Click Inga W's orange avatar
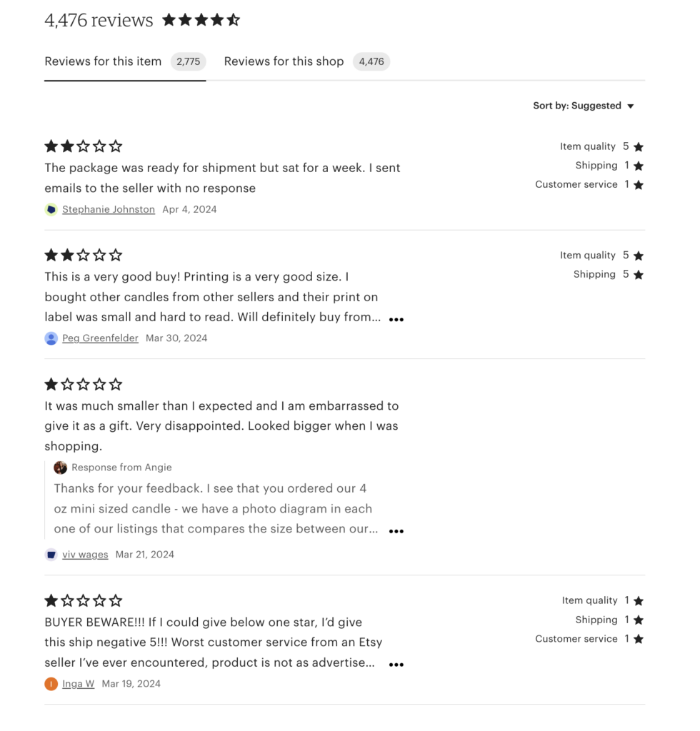 [x=50, y=683]
